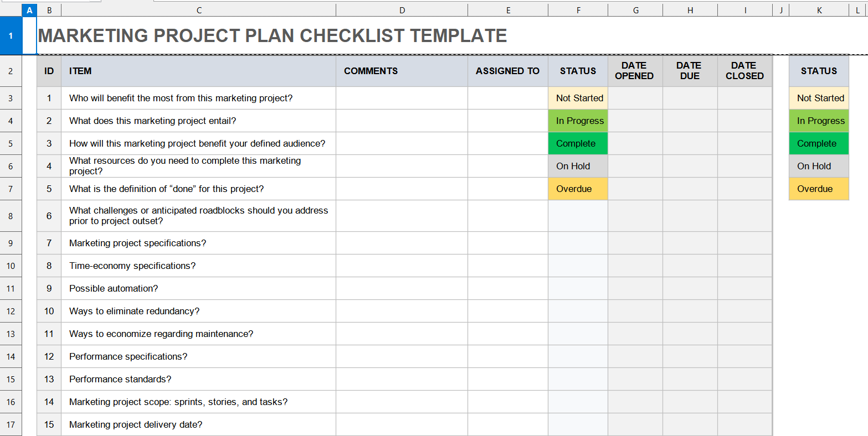Viewport: 868px width, 436px height.
Task: Select the DATE CLOSED header cell
Action: click(x=744, y=71)
